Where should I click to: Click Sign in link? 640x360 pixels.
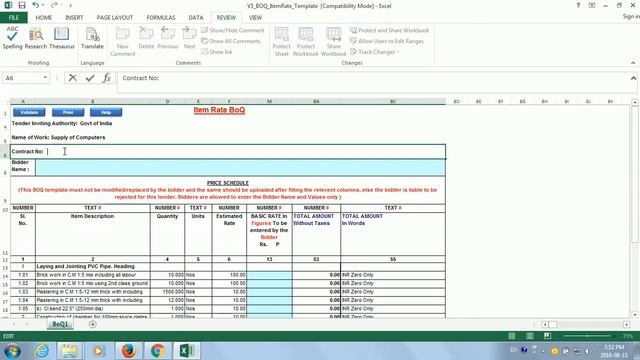point(631,16)
